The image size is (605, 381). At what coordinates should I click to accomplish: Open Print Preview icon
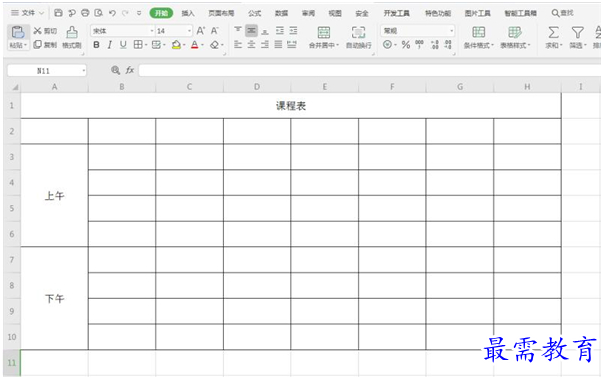(x=99, y=13)
